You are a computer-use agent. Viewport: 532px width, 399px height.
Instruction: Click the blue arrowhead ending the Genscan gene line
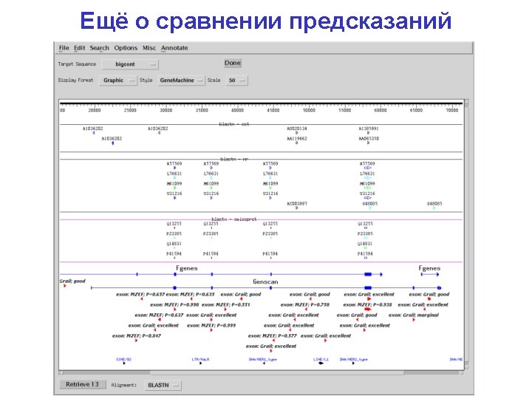(x=440, y=287)
